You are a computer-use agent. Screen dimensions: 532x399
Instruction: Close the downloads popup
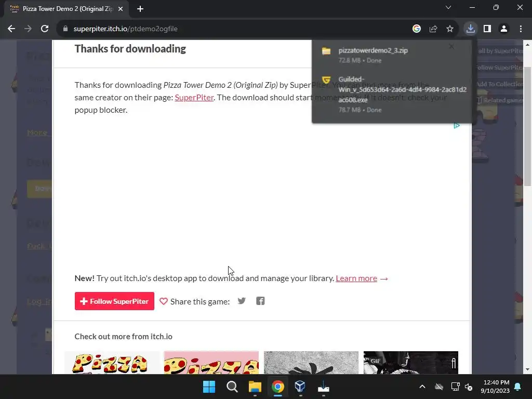[x=451, y=46]
